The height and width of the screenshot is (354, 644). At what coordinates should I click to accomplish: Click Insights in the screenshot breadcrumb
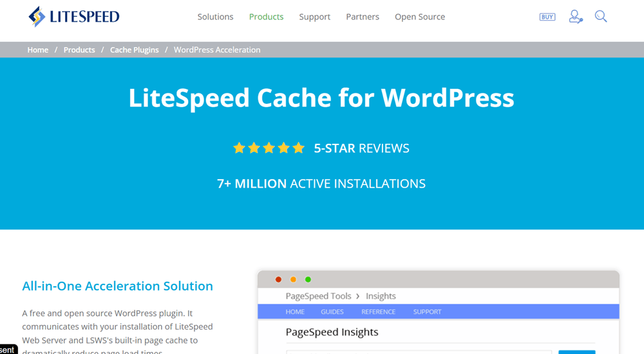pos(381,296)
